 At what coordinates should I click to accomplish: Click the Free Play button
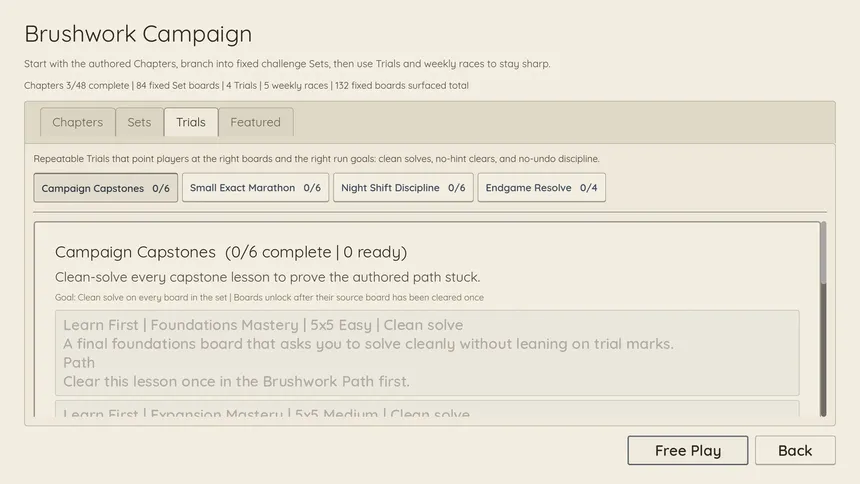pos(688,451)
